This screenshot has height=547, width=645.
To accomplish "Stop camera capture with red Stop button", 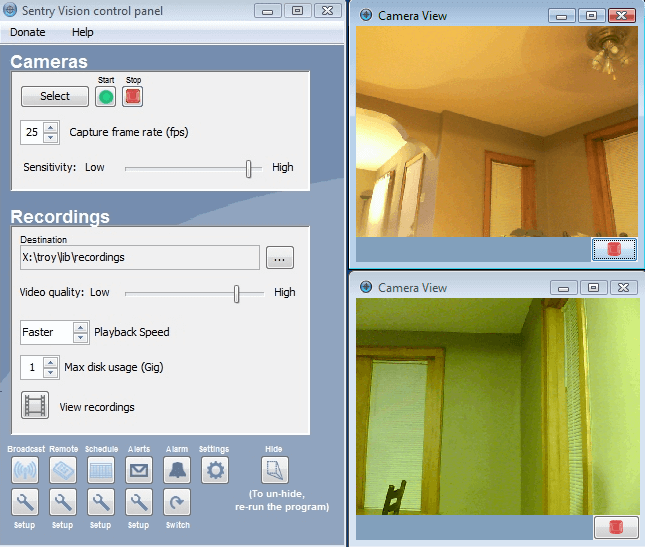I will [133, 97].
